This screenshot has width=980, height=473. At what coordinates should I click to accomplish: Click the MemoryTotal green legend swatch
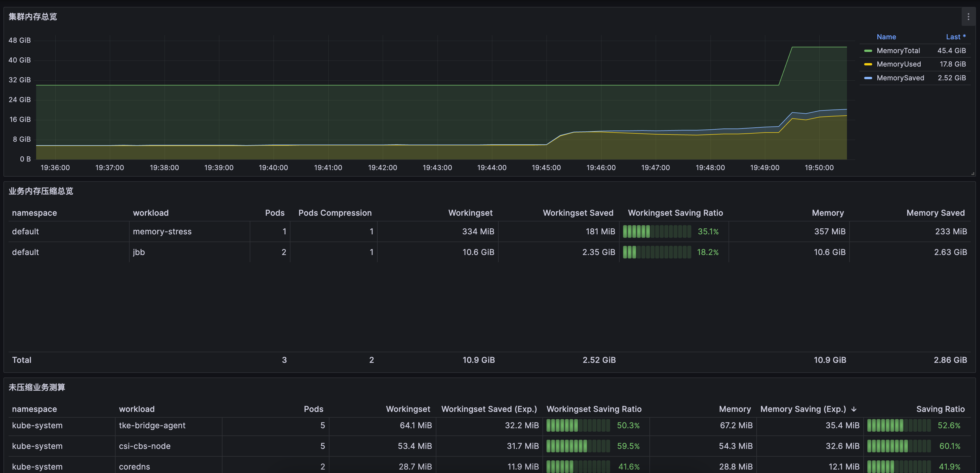click(868, 50)
